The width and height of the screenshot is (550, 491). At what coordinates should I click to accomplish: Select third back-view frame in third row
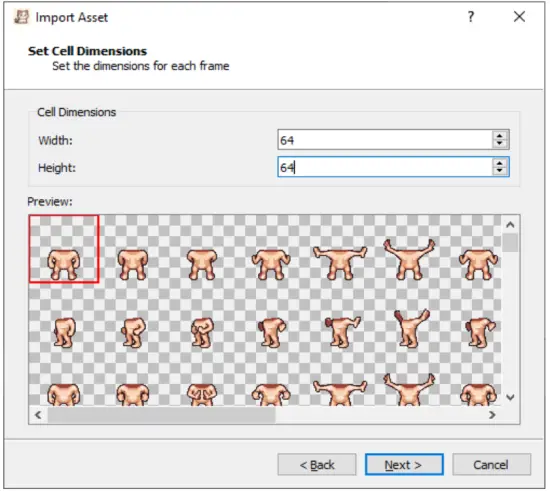tap(202, 395)
